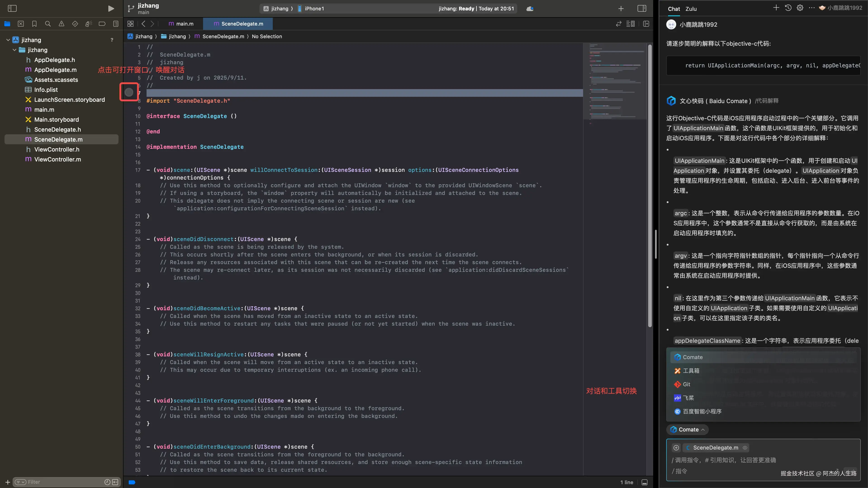Click the code minimap overview
Viewport: 868px width, 488px height.
coord(615,81)
